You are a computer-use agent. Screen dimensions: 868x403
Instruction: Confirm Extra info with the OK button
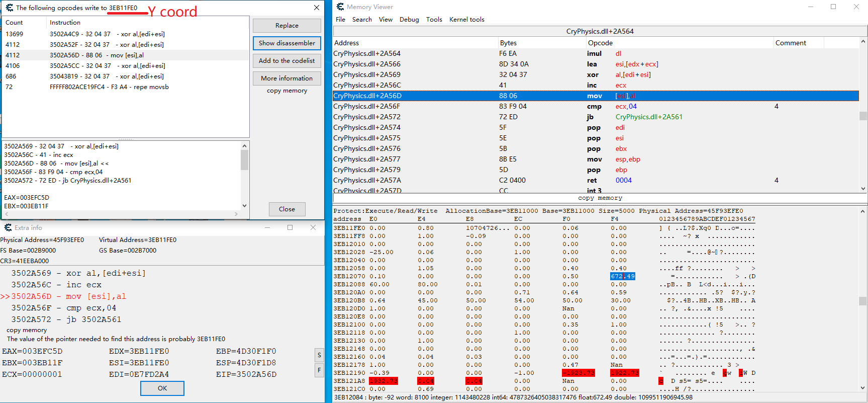point(162,388)
